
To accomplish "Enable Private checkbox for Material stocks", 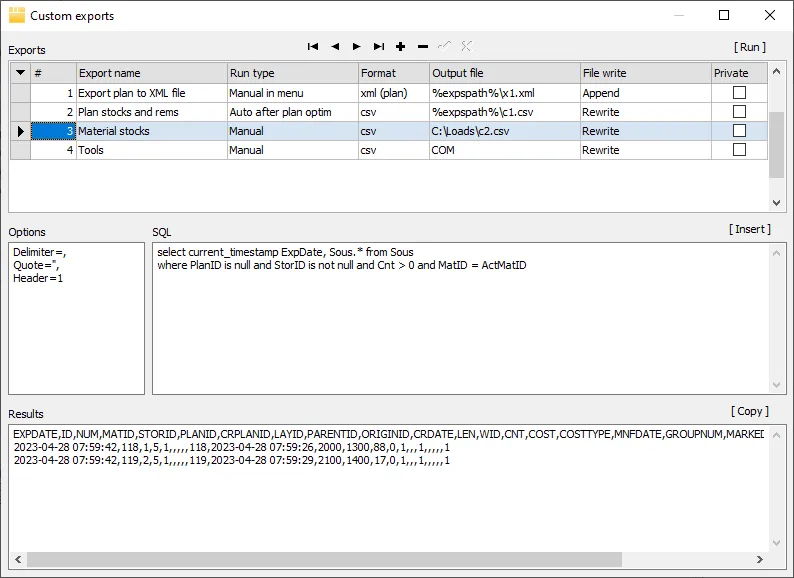I will coord(739,130).
